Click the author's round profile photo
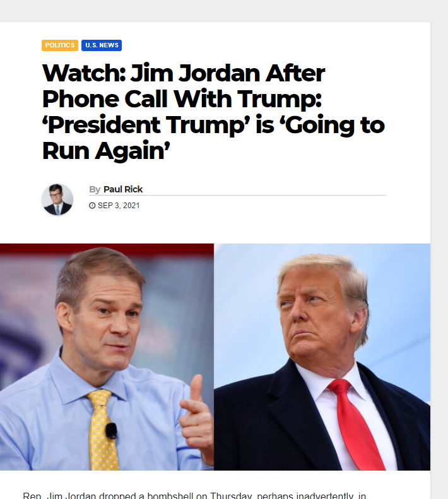 pos(57,199)
